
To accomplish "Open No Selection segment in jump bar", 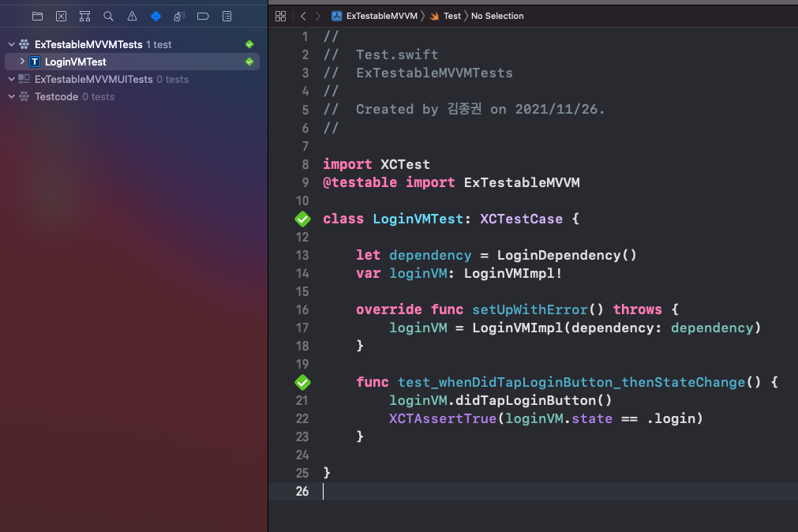I will pyautogui.click(x=497, y=17).
